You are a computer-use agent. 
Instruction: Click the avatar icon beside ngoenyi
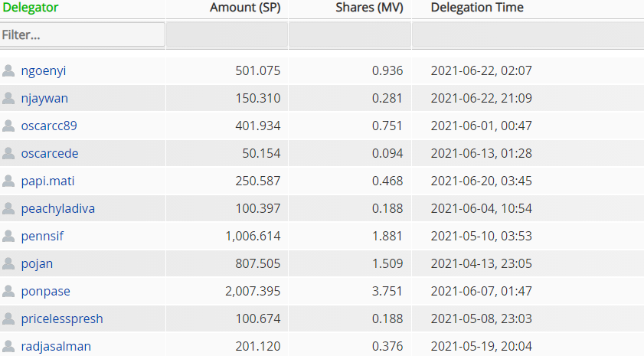8,70
